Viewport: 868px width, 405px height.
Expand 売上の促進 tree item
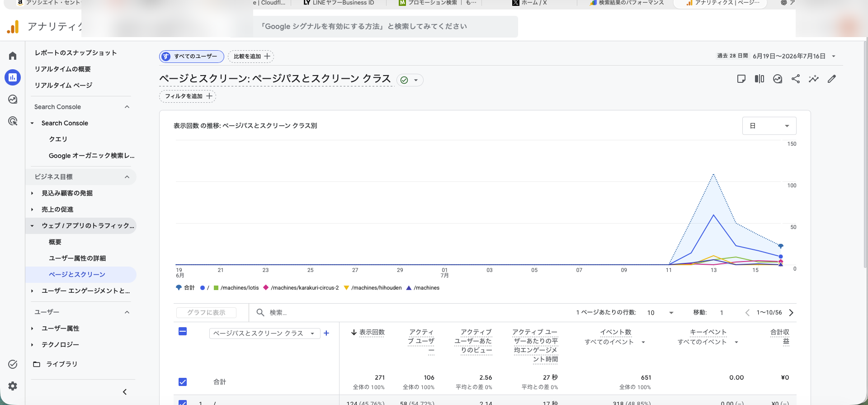[32, 210]
